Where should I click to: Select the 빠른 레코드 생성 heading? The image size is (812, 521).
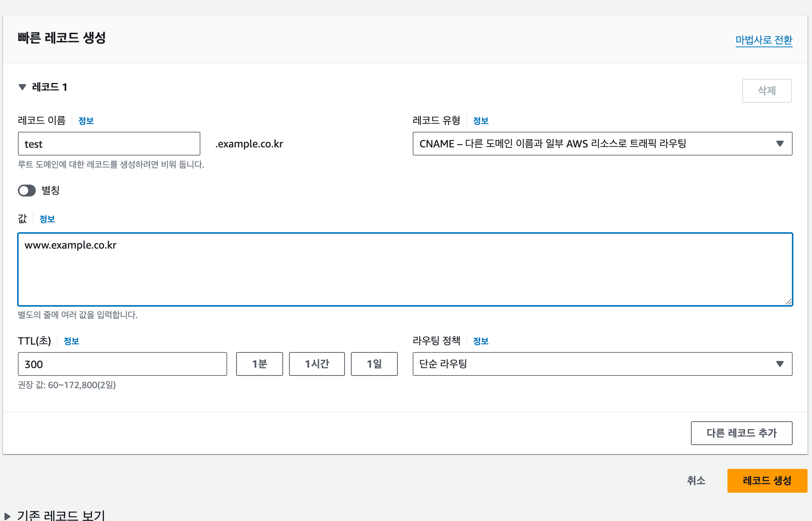click(62, 38)
